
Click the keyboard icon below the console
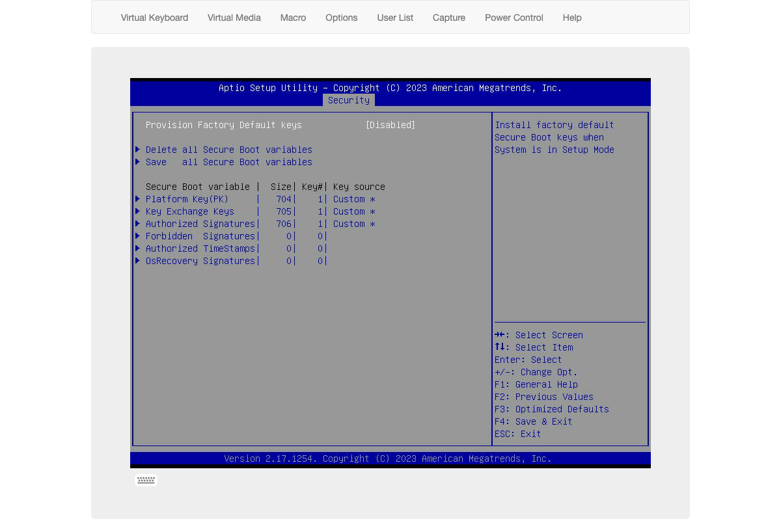146,480
